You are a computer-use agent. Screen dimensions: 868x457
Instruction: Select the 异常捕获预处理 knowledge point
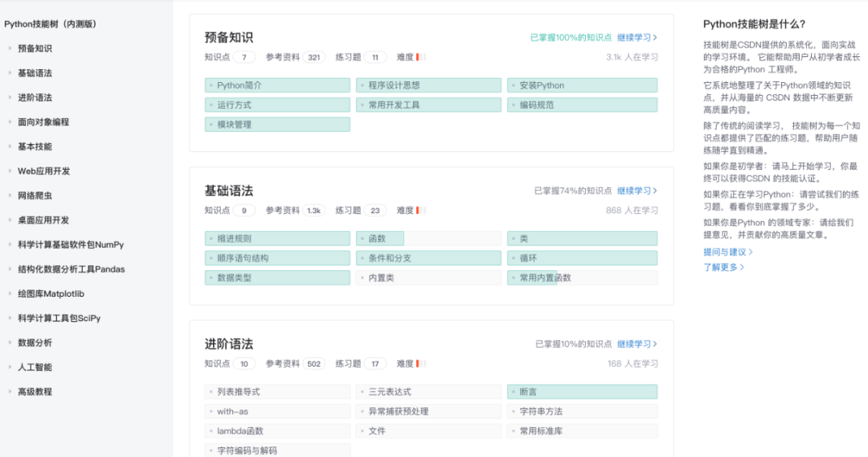(x=428, y=412)
